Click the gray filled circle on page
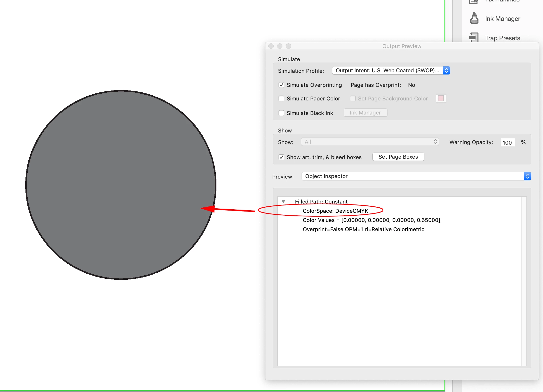This screenshot has height=392, width=543. coord(121,185)
